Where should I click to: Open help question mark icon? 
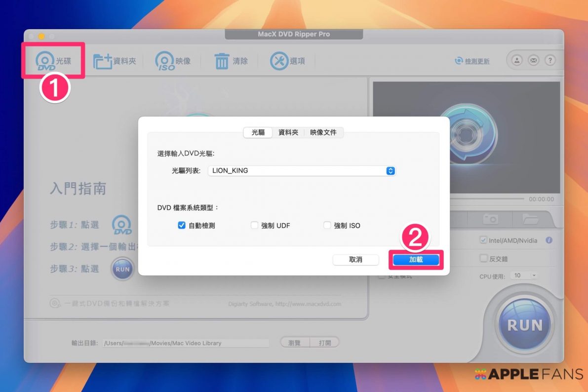click(550, 60)
